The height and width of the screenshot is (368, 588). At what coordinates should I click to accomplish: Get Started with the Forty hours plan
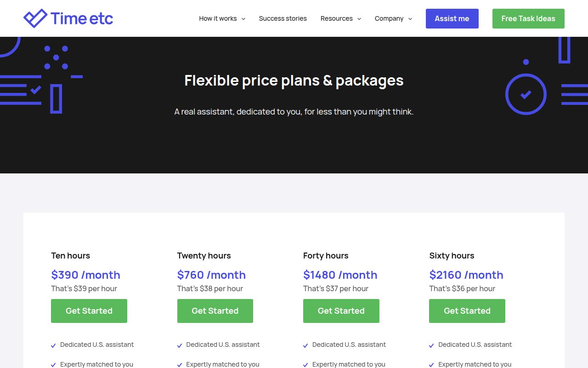coord(341,311)
